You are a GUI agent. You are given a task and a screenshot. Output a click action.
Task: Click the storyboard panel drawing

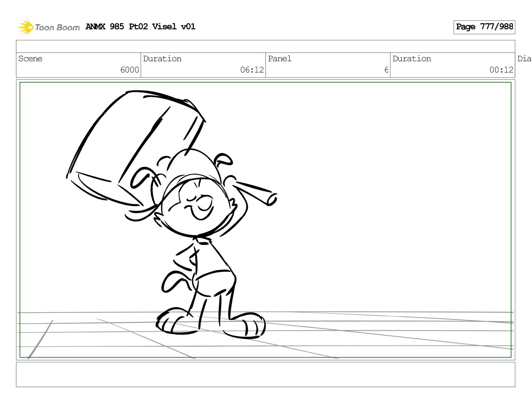click(265, 220)
